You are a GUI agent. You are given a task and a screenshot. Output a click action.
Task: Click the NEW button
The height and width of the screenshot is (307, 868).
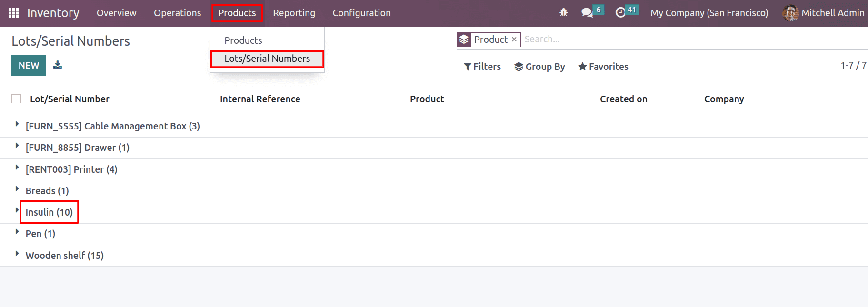click(x=29, y=66)
